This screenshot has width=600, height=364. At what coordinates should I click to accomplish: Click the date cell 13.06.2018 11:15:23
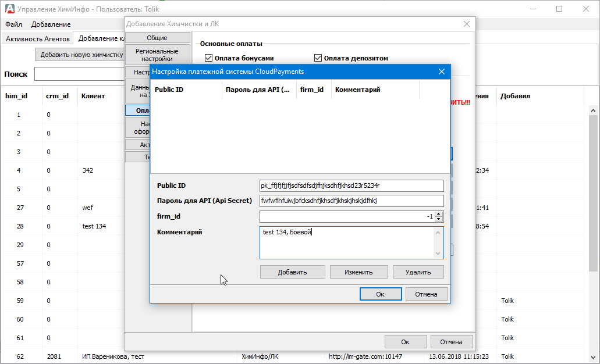459,356
